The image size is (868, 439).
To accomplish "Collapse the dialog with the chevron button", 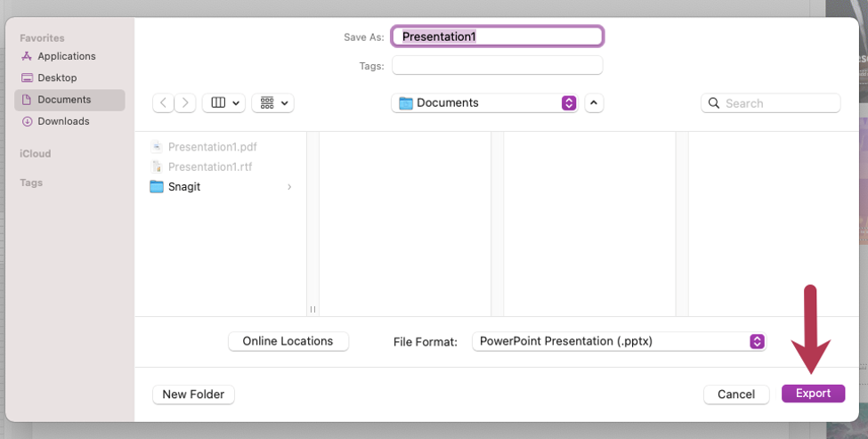I will click(594, 103).
